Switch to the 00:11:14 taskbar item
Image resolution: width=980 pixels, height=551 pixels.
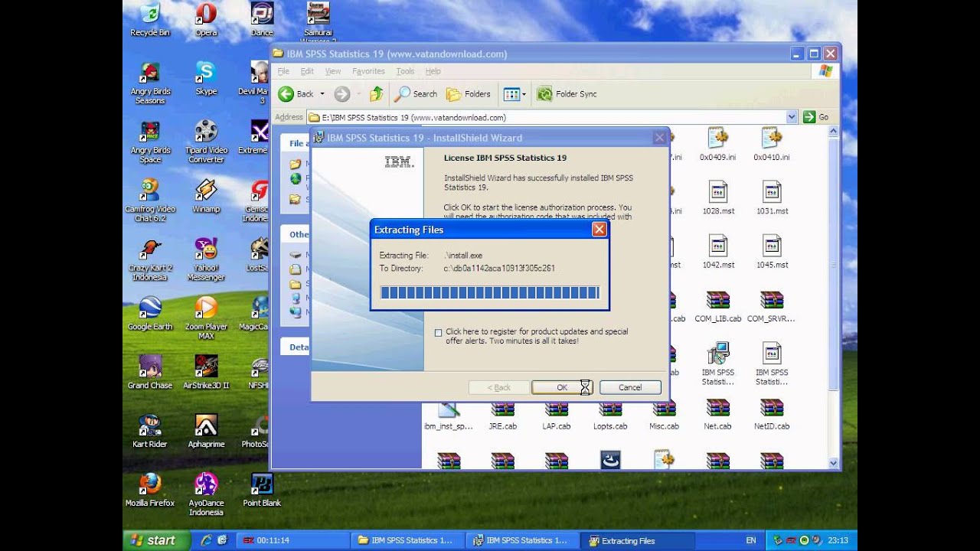[x=292, y=540]
